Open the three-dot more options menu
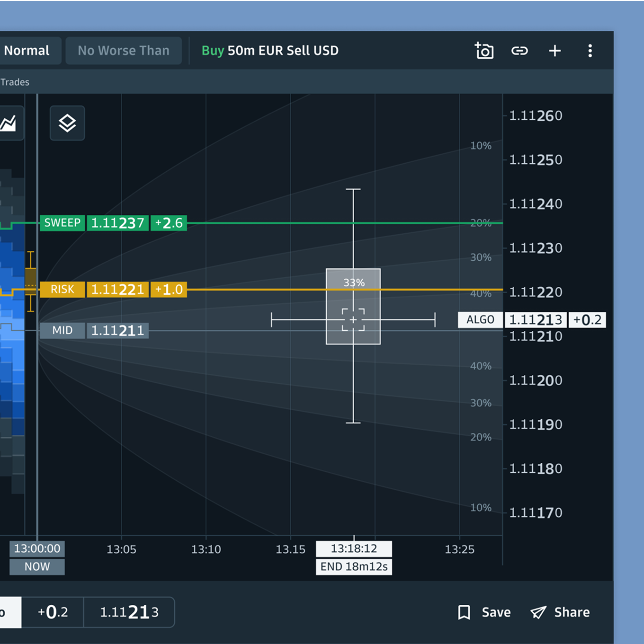Image resolution: width=644 pixels, height=644 pixels. (x=590, y=51)
